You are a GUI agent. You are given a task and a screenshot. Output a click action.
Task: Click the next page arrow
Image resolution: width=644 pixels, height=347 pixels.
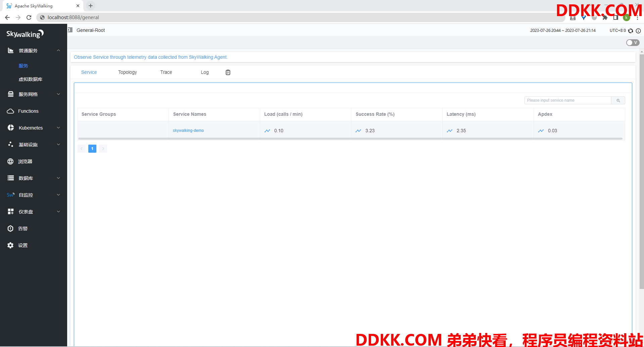[103, 149]
